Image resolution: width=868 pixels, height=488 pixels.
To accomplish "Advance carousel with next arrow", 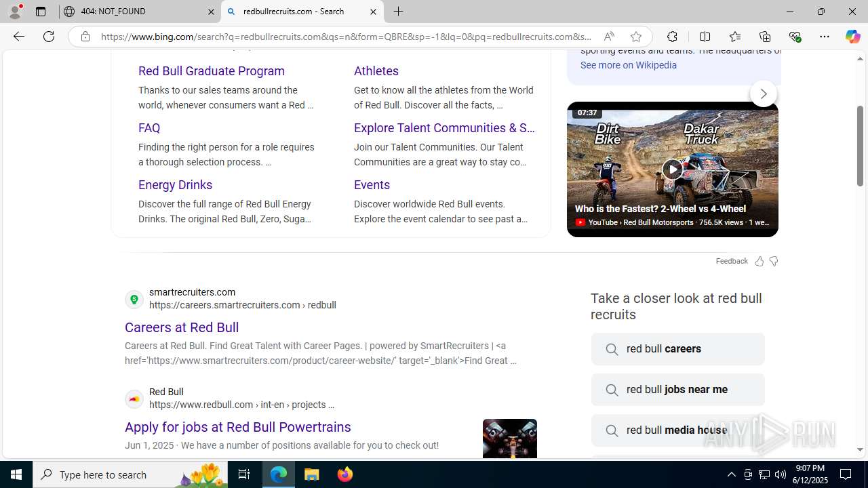I will pyautogui.click(x=763, y=94).
